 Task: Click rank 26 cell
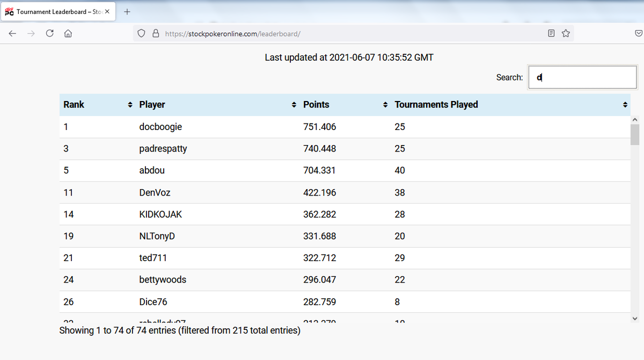[x=69, y=302]
